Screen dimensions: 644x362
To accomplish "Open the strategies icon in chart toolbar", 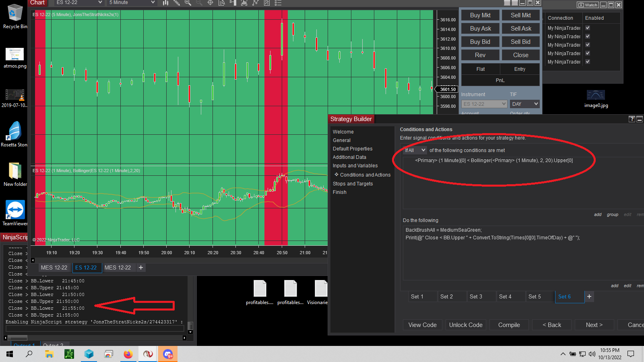I will (x=255, y=2).
